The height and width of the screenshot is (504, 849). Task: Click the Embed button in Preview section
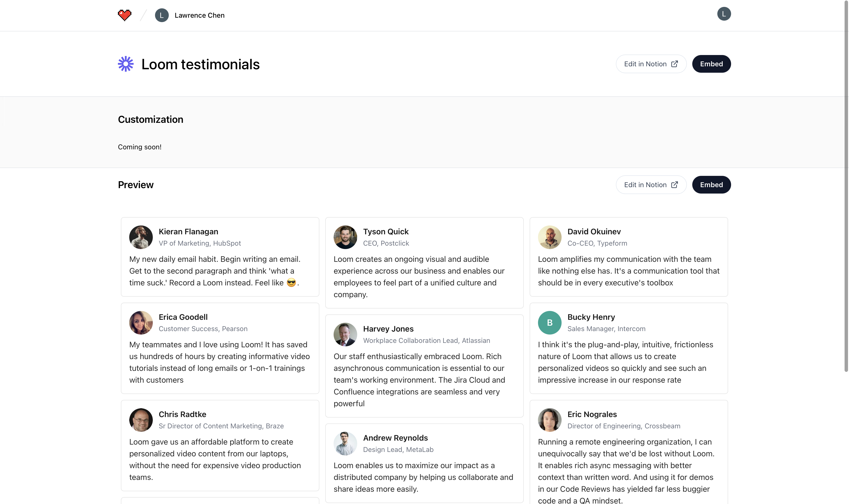click(x=711, y=185)
